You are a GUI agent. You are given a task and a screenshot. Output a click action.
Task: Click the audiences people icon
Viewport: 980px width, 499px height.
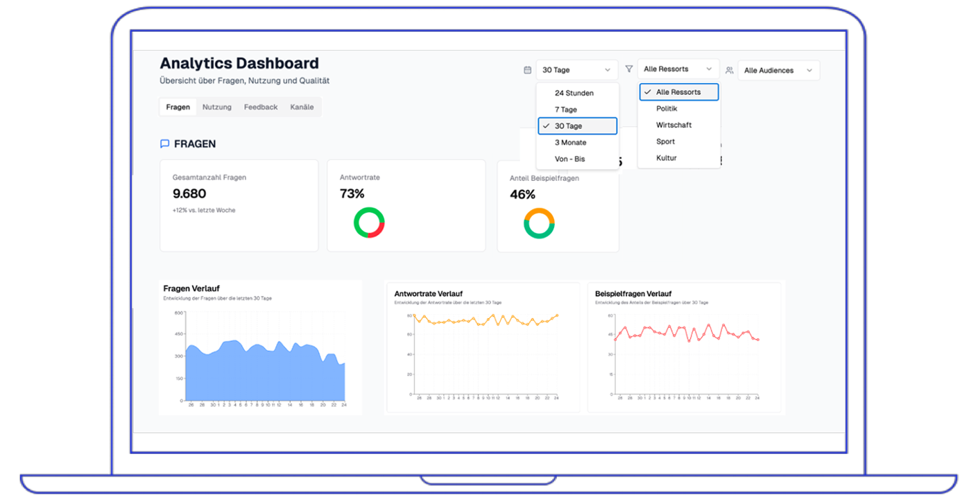coord(729,71)
